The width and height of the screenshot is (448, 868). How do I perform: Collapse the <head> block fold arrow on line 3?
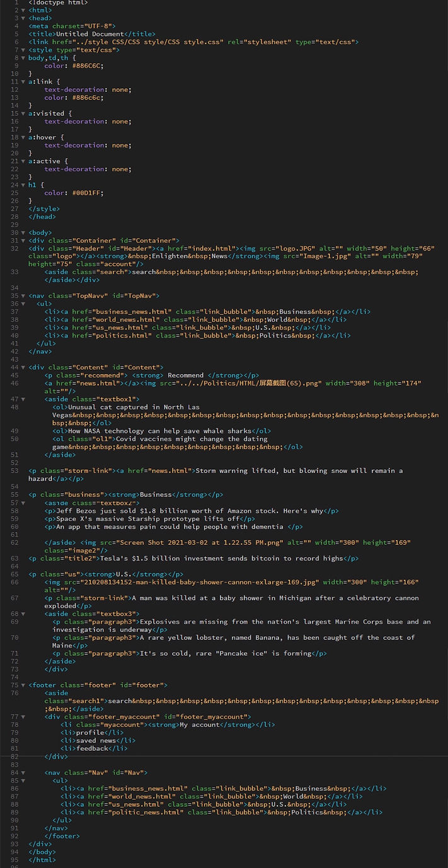point(23,18)
